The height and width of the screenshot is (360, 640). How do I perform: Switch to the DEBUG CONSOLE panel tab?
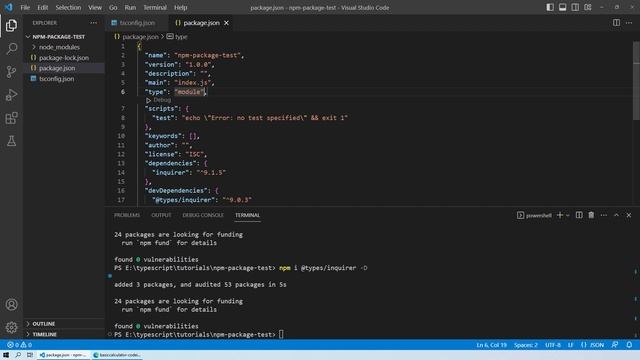(203, 215)
